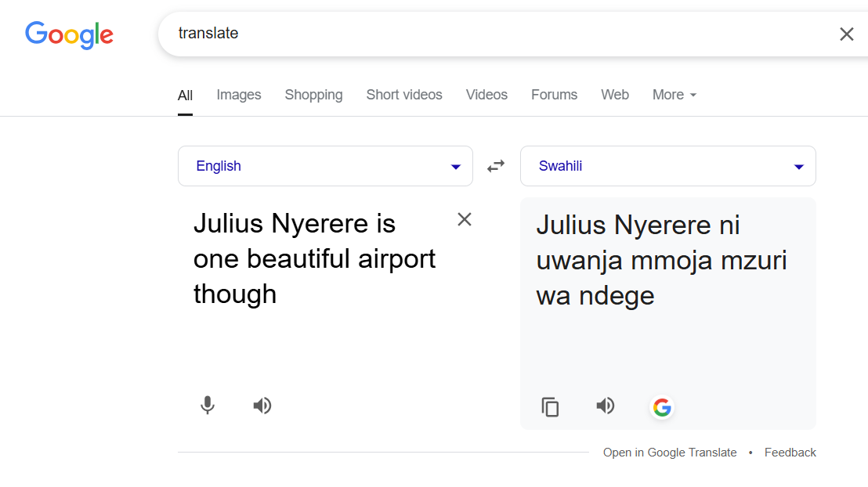Send Feedback about the translation
This screenshot has width=868, height=487.
pyautogui.click(x=790, y=452)
